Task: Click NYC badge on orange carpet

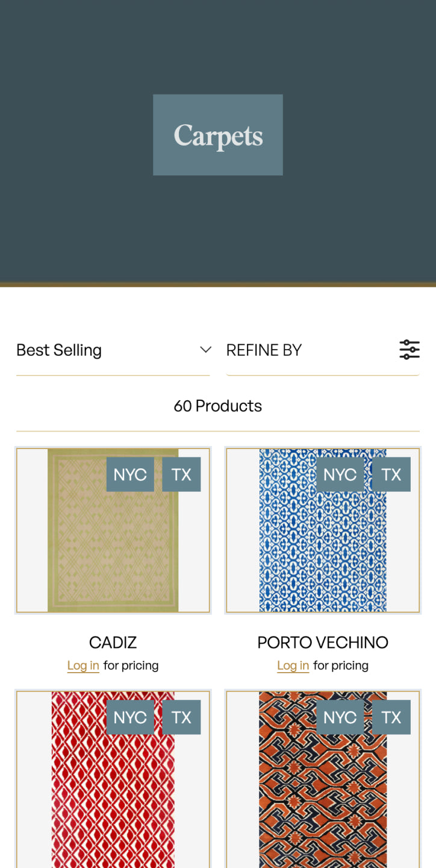Action: point(340,717)
